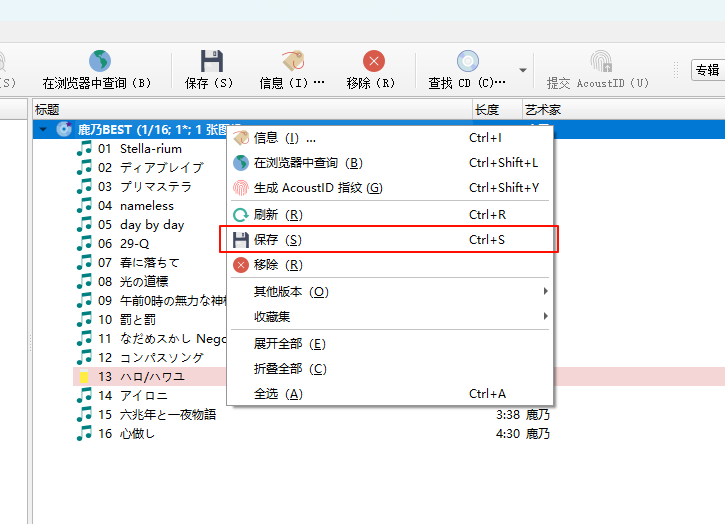Click the Lookup CD disc toolbar icon
The width and height of the screenshot is (725, 524).
[x=467, y=63]
